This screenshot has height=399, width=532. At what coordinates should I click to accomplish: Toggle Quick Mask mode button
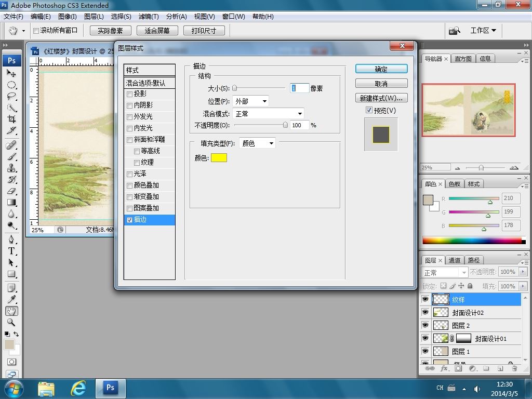tap(11, 362)
